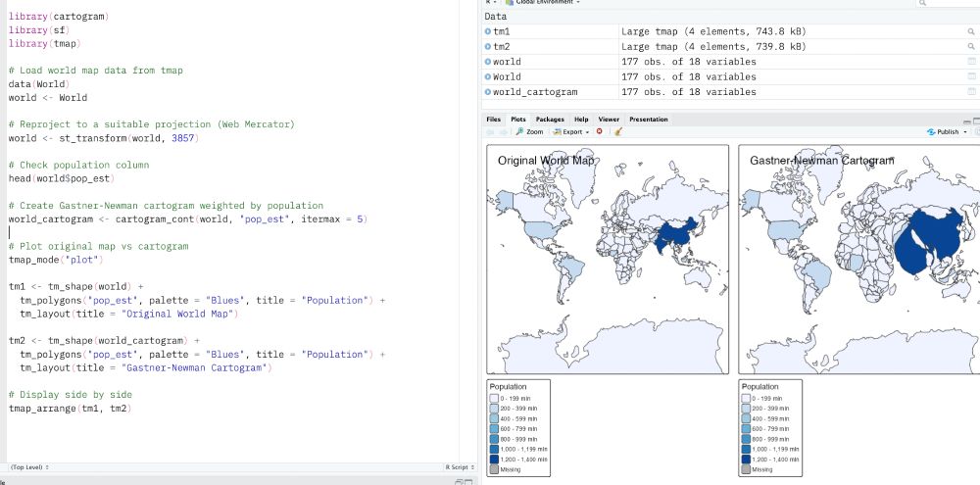980x485 pixels.
Task: Inspect tm2 with its magnifier icon
Action: tap(971, 46)
